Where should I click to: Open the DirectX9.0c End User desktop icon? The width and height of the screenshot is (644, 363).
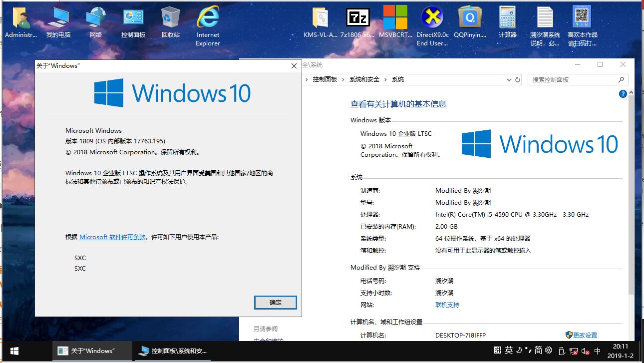point(432,18)
